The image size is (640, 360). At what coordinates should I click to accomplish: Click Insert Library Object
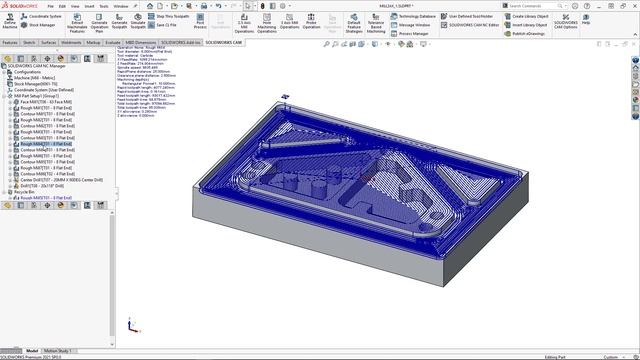(526, 25)
